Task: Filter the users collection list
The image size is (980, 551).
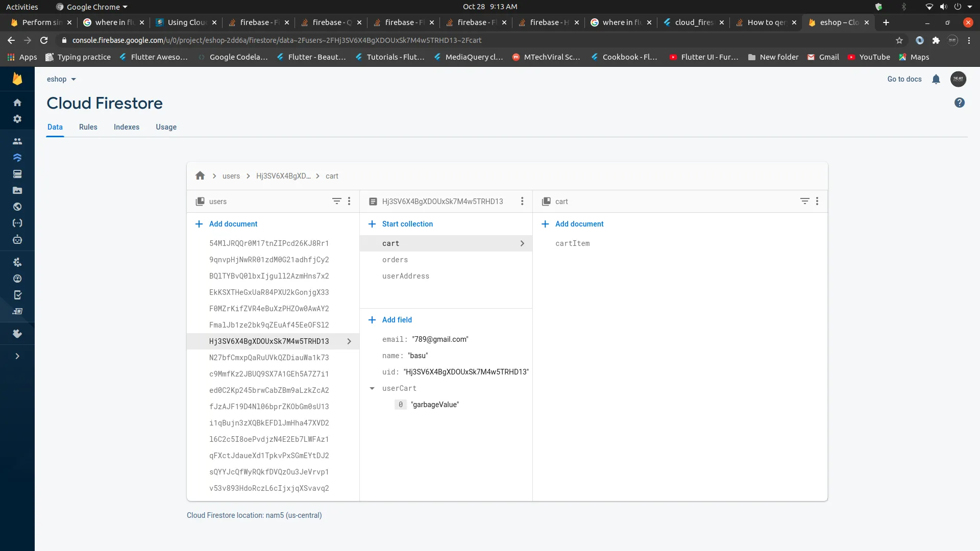Action: pos(336,202)
